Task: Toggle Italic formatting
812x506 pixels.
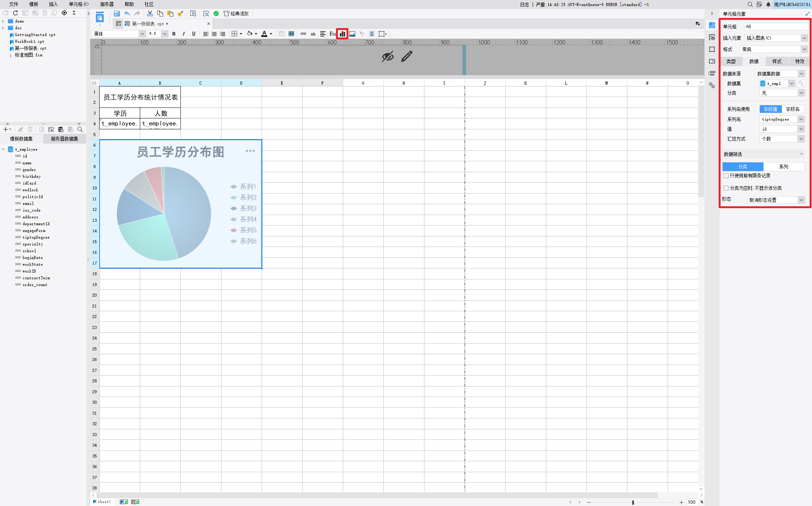Action: [x=184, y=34]
